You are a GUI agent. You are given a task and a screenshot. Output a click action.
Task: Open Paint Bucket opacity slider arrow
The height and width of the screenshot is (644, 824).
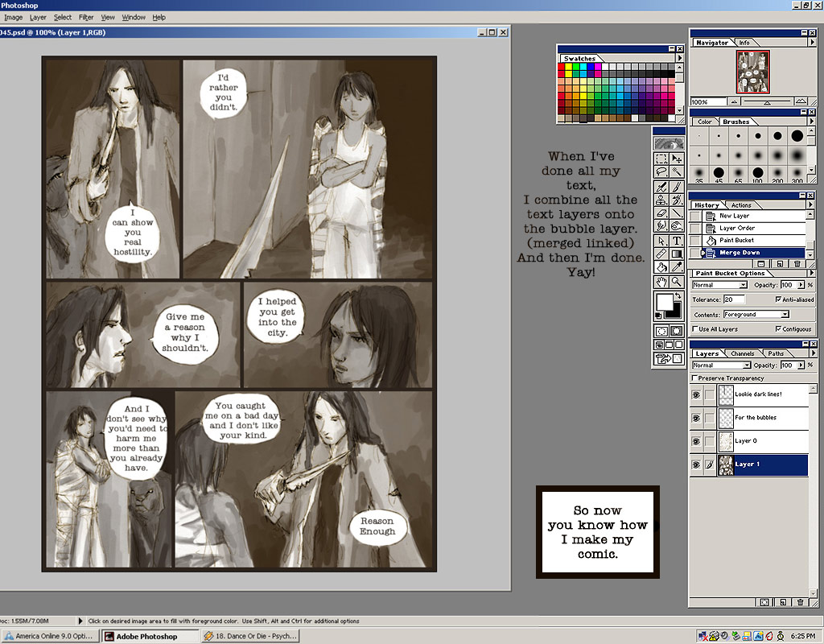(801, 285)
